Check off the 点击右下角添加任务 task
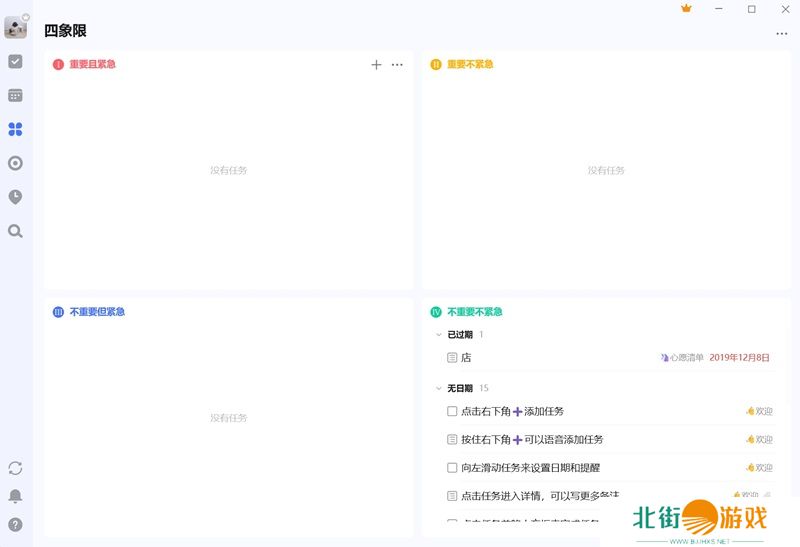Image resolution: width=800 pixels, height=547 pixels. (x=452, y=411)
